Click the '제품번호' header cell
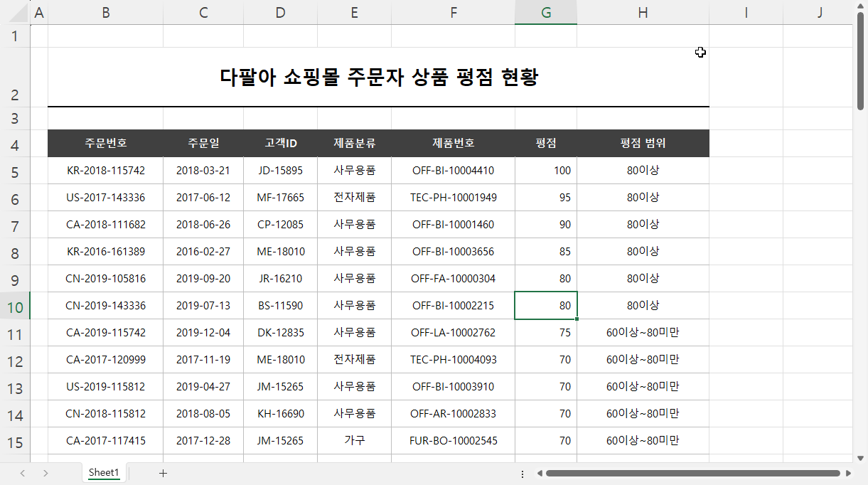Viewport: 868px width, 485px height. [x=454, y=144]
